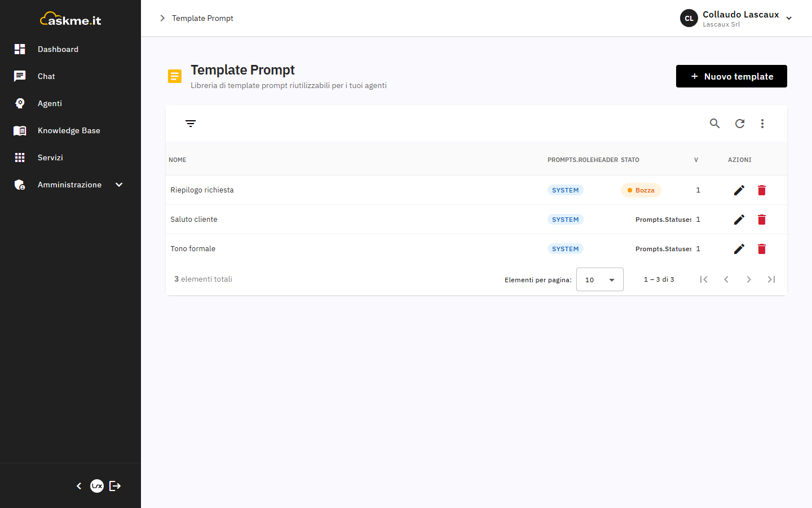Click the Servizi grid icon
Screen dimensions: 812x508
pos(20,157)
